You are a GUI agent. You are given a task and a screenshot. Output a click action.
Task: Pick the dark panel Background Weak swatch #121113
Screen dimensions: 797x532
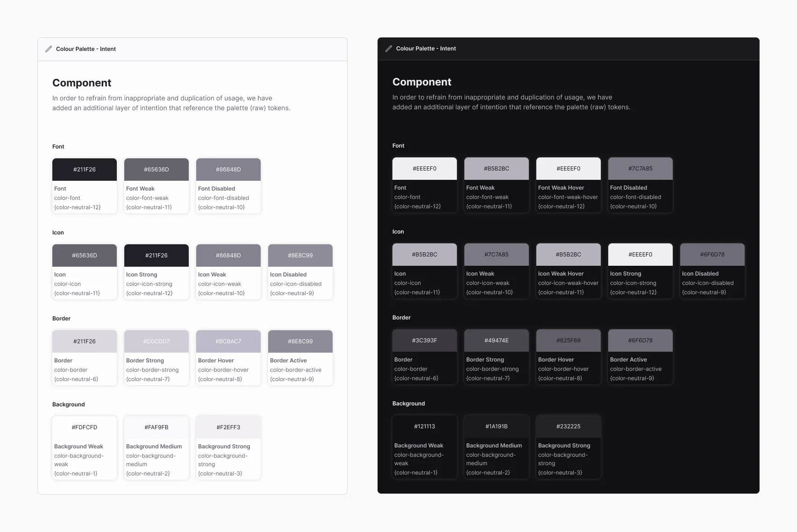(x=425, y=426)
